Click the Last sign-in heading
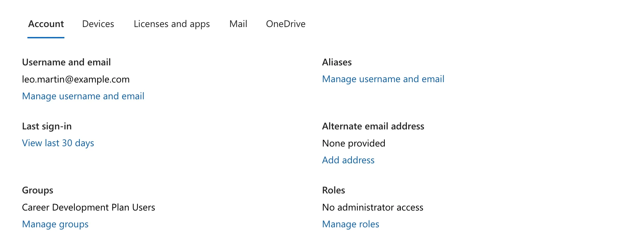The width and height of the screenshot is (644, 241). pos(47,126)
